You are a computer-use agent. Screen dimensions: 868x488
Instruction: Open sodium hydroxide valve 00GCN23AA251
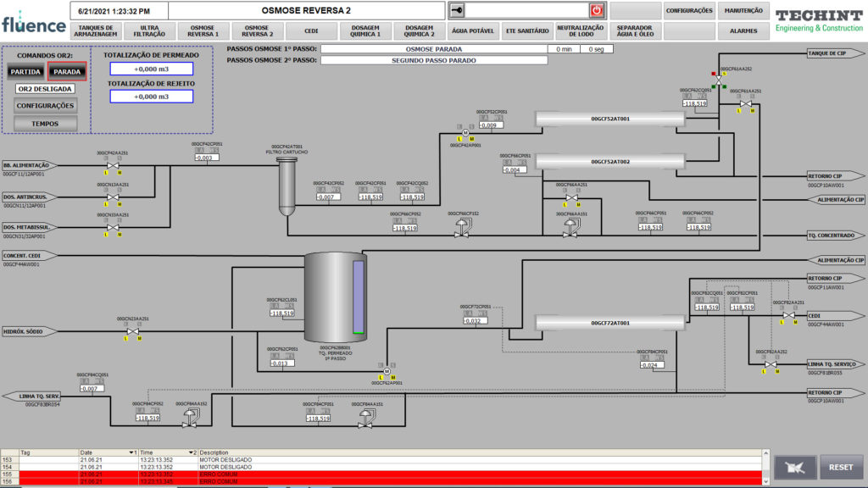(133, 331)
